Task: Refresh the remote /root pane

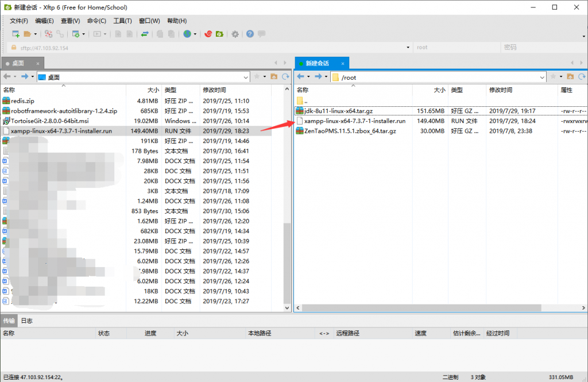Action: [582, 76]
